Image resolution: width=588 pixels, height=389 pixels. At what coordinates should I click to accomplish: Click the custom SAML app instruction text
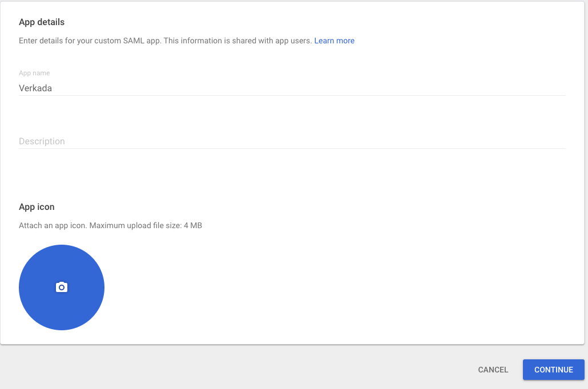(x=166, y=41)
